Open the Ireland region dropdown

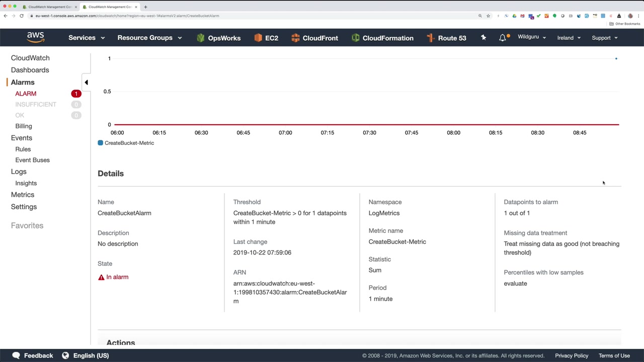click(x=569, y=38)
